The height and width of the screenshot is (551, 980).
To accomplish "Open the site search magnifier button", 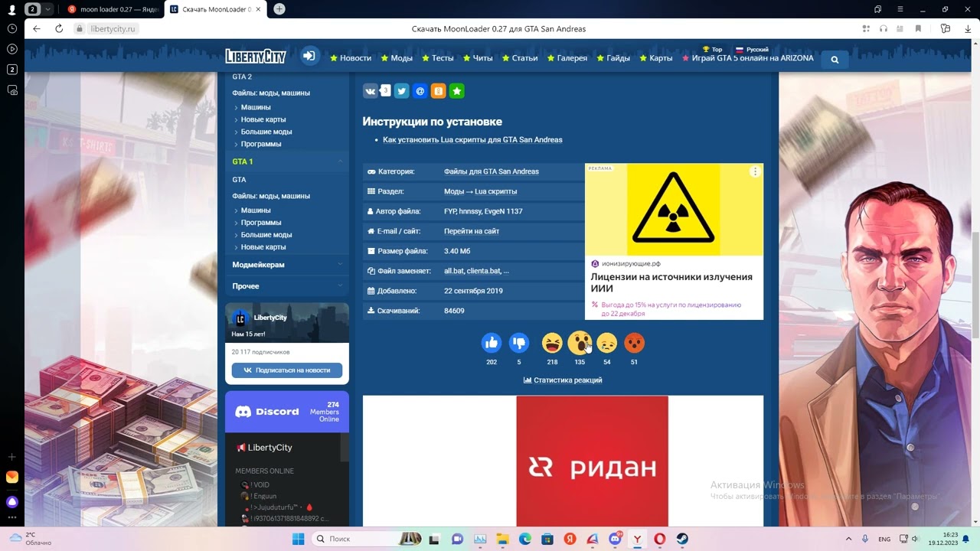I will pos(835,59).
